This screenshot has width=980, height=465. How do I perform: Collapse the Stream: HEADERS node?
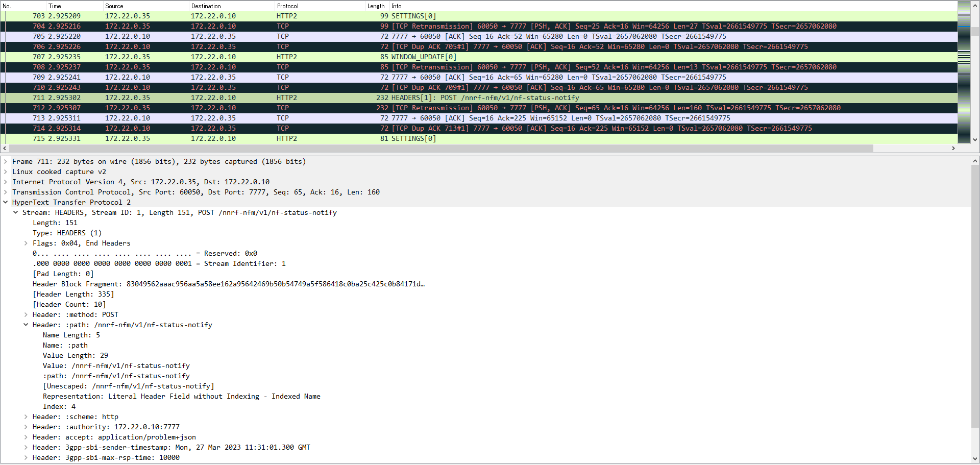coord(15,212)
